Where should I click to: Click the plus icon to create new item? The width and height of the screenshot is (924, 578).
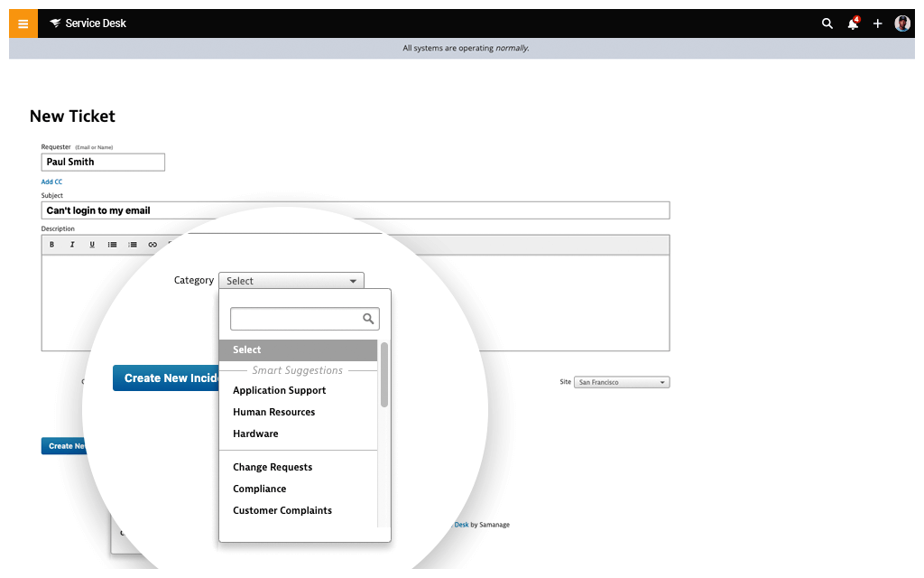[x=877, y=23]
